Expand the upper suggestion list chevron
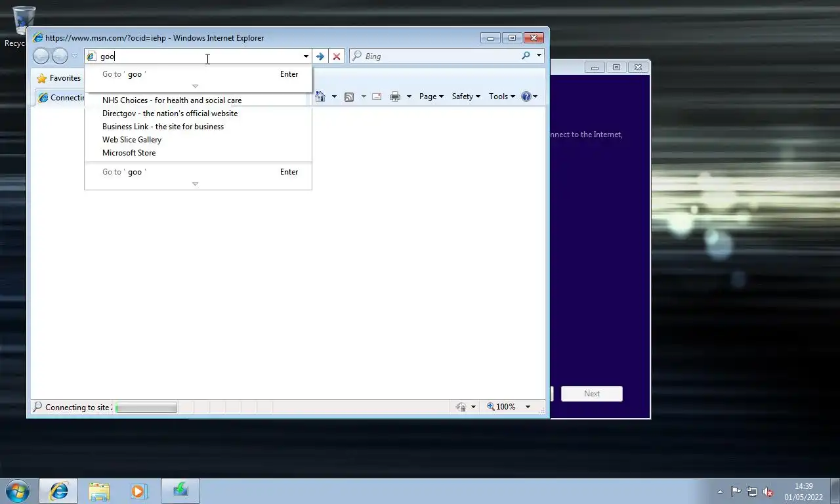Screen dimensions: 840x504 (x=195, y=86)
